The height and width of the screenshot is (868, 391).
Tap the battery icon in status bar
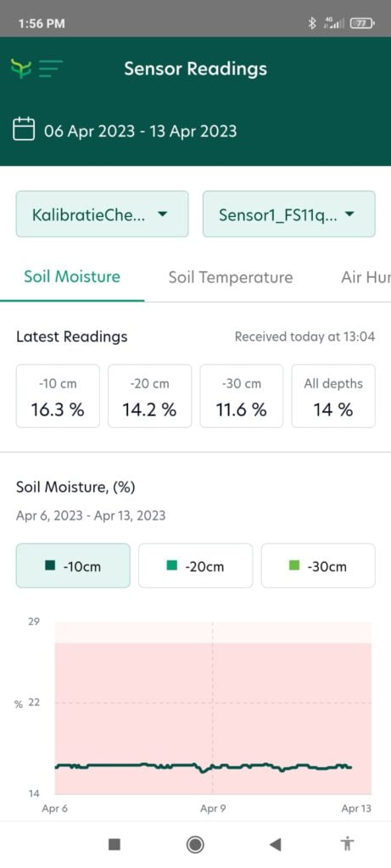pyautogui.click(x=363, y=23)
